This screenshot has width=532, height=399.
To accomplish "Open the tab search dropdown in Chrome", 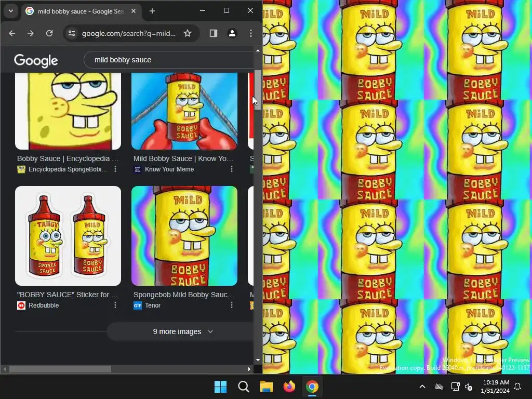I will tap(11, 11).
